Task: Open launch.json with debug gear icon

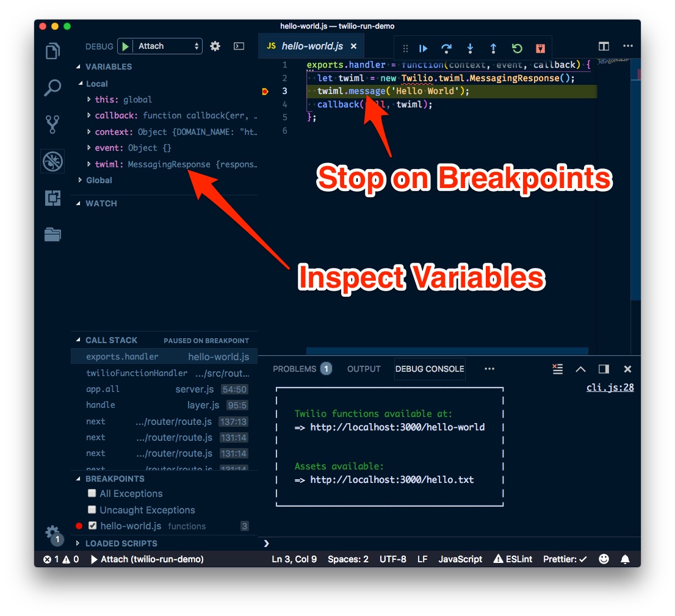Action: tap(215, 46)
